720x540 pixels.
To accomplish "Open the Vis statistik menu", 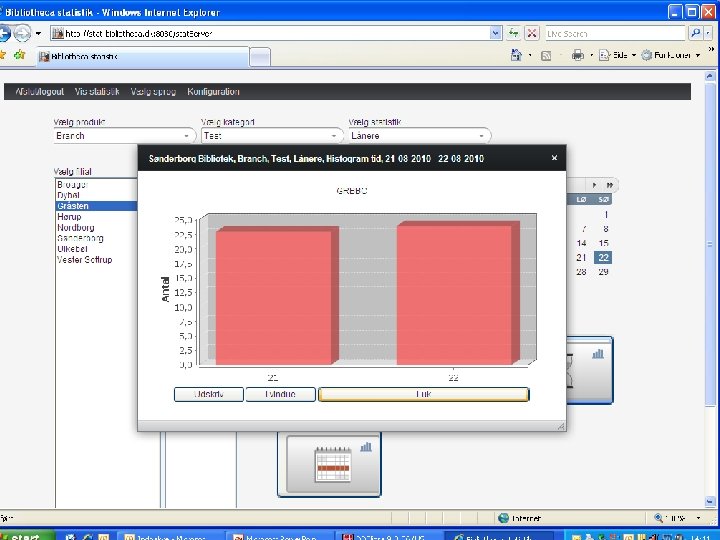I will (x=97, y=91).
